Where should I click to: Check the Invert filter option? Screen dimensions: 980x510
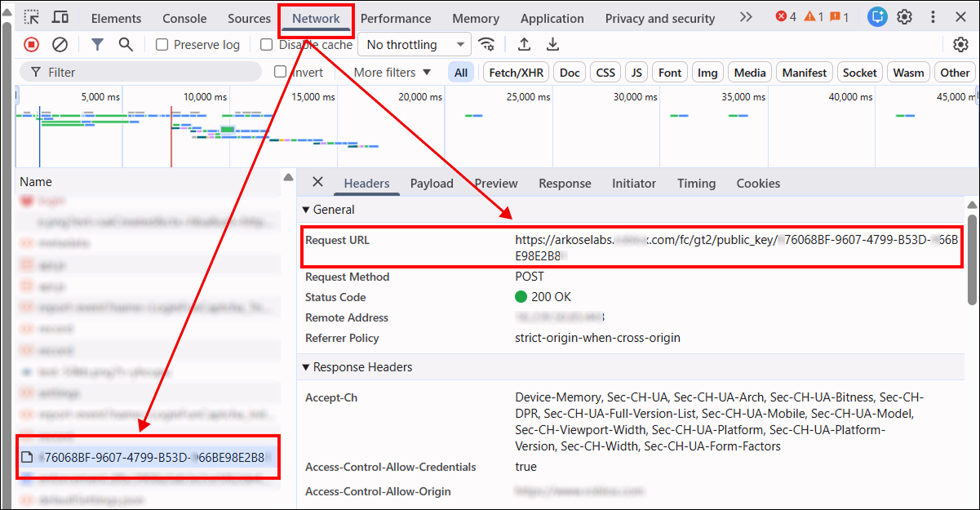click(x=282, y=72)
